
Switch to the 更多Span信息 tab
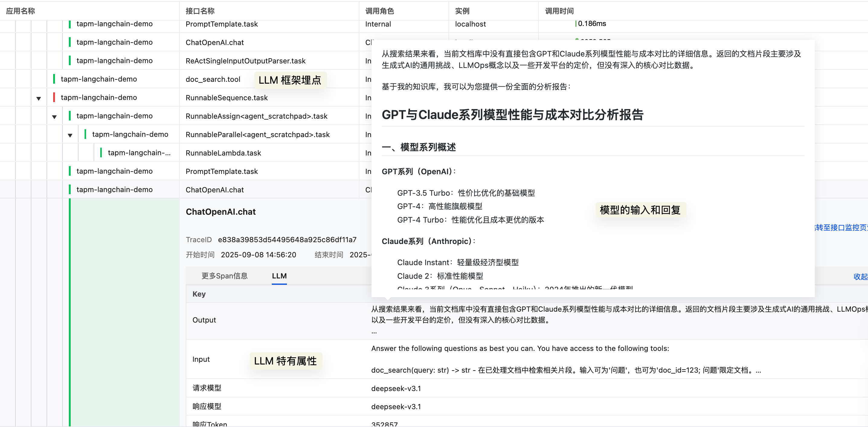[x=224, y=276]
